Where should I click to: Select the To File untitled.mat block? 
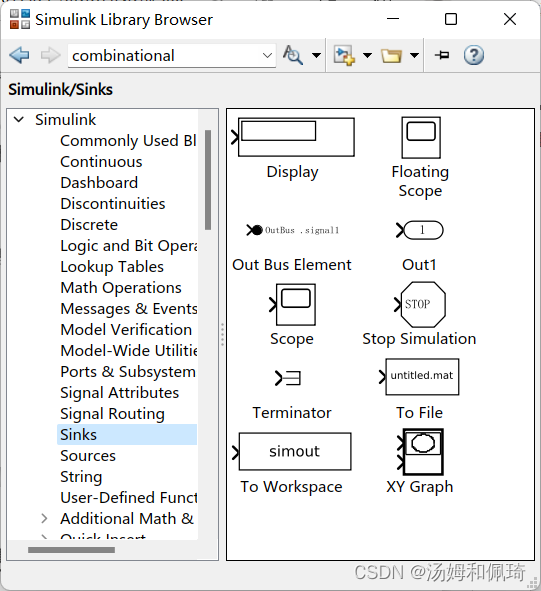(x=419, y=377)
